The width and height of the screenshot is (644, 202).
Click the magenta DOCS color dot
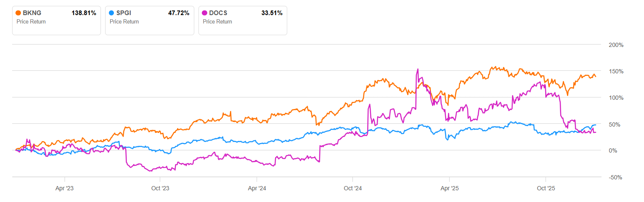205,13
